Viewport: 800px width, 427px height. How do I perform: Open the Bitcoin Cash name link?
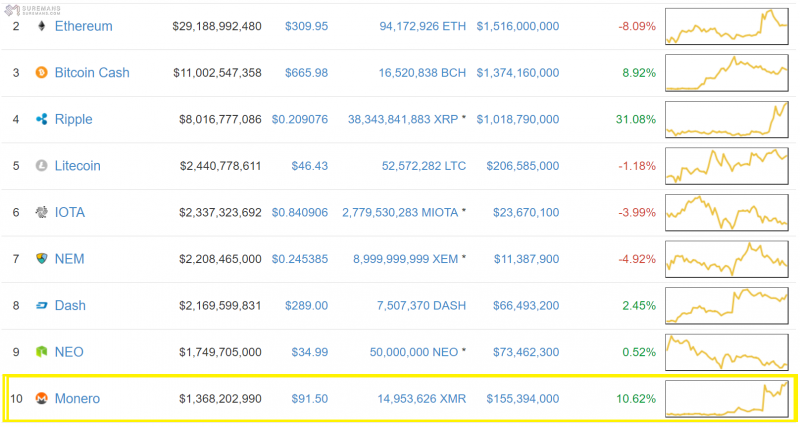click(x=92, y=72)
